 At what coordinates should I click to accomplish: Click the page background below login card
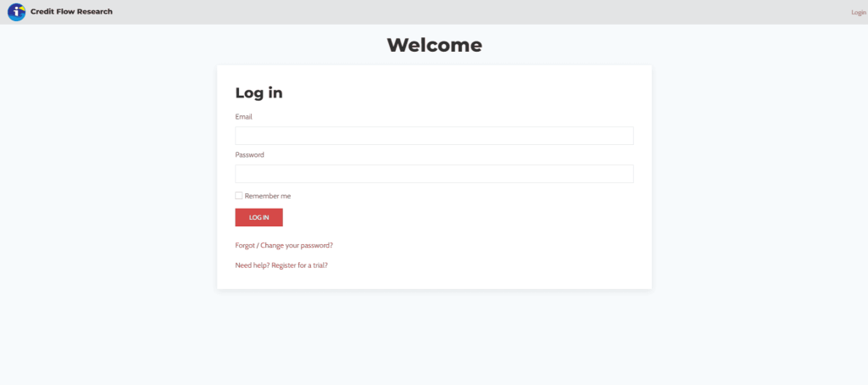coord(434,339)
